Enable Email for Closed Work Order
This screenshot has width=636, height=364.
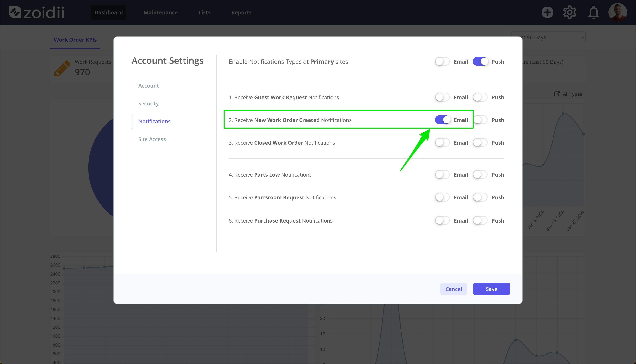click(442, 143)
